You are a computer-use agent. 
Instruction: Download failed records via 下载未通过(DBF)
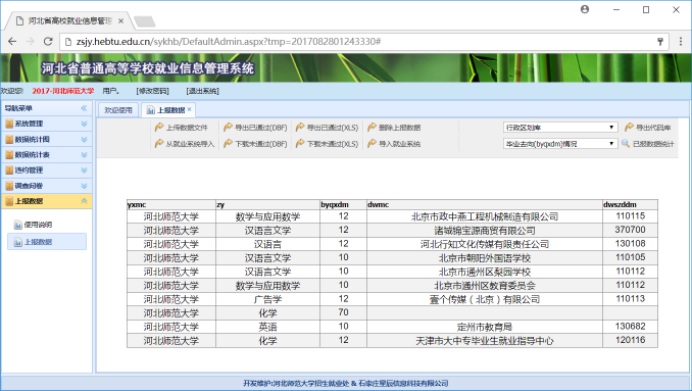pos(255,144)
